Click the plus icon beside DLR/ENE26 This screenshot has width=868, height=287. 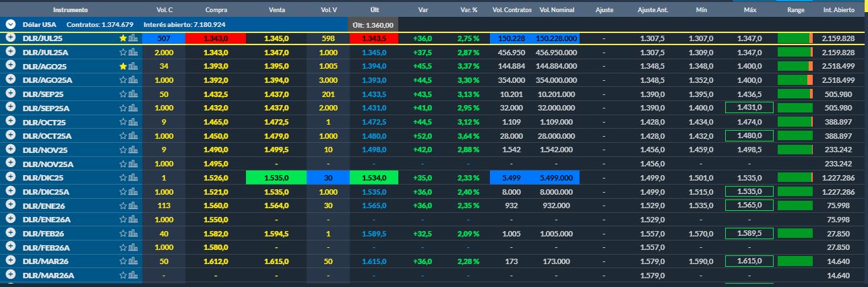pos(11,205)
